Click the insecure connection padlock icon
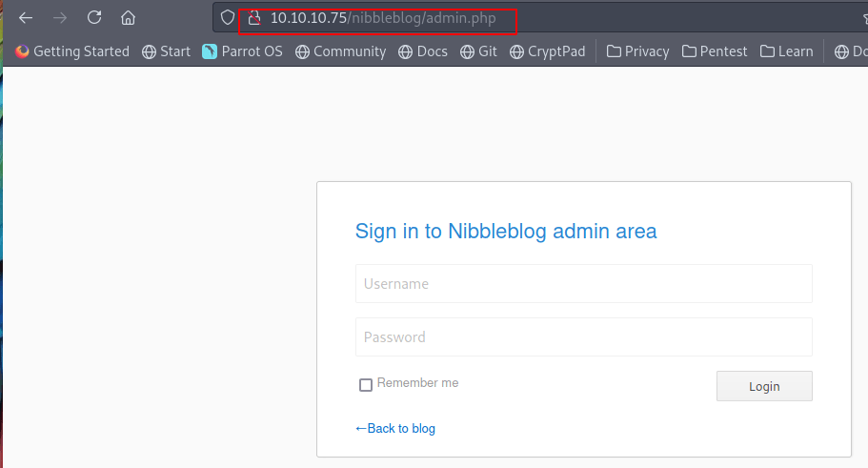The width and height of the screenshot is (868, 468). [253, 18]
